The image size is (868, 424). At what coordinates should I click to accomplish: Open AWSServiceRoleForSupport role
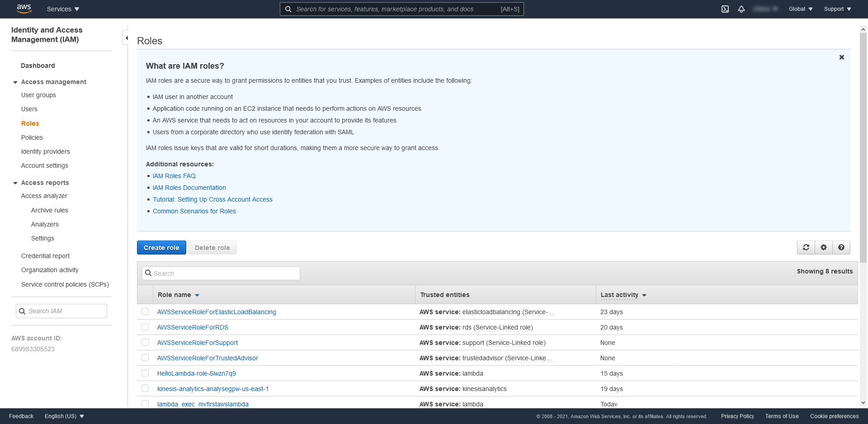pyautogui.click(x=198, y=343)
